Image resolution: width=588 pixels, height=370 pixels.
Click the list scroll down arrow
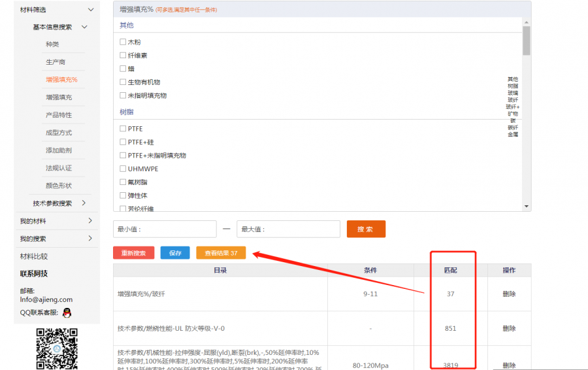(x=527, y=207)
